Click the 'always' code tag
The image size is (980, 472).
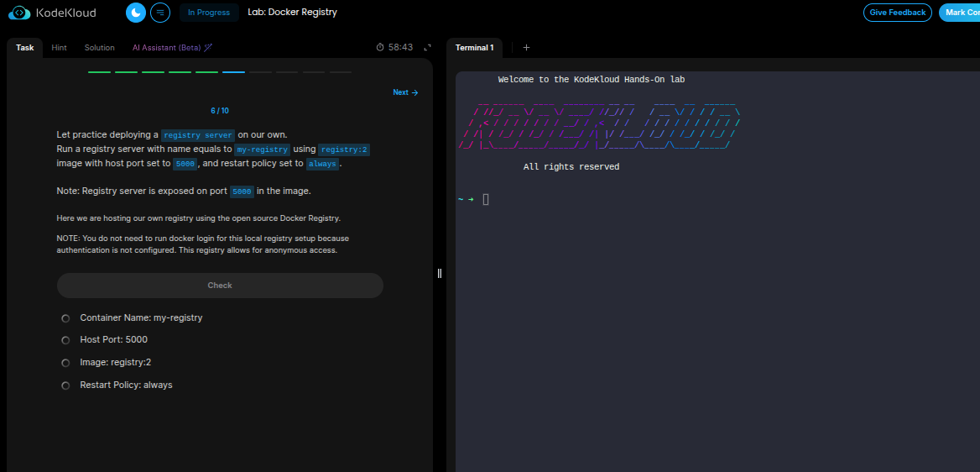(322, 164)
